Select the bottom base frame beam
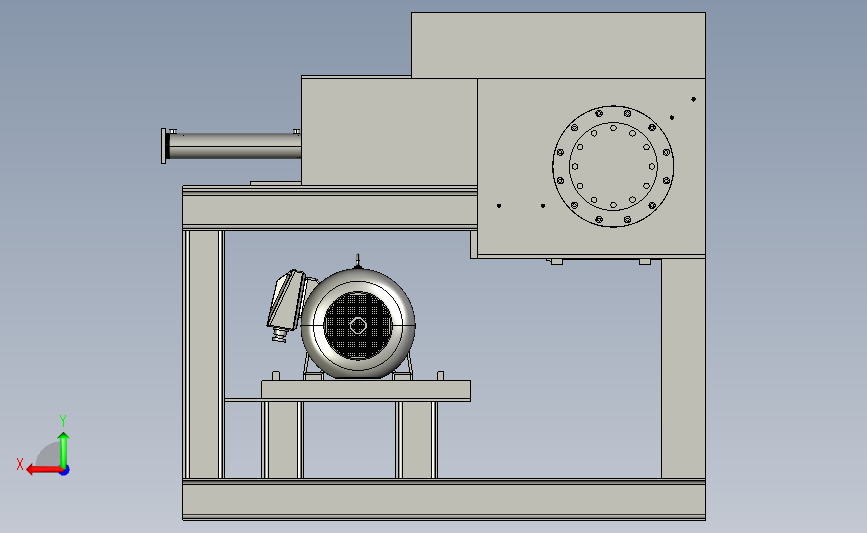The width and height of the screenshot is (867, 533). (x=443, y=499)
